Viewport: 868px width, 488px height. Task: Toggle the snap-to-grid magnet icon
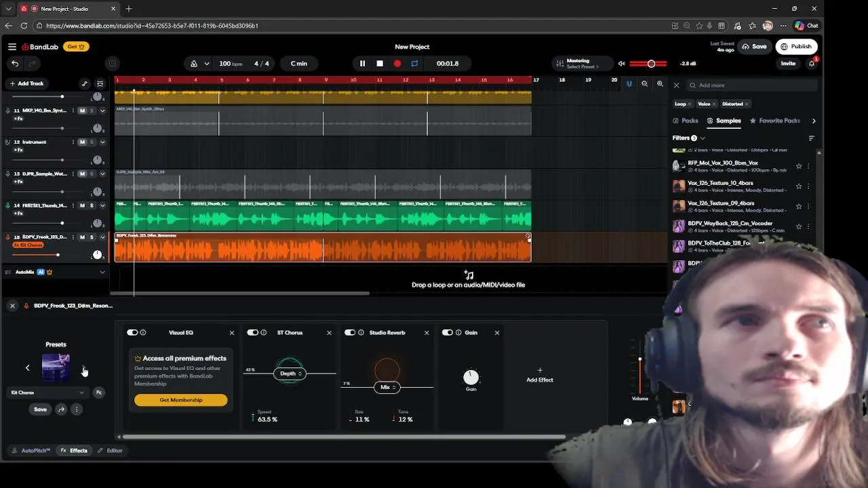pos(629,84)
